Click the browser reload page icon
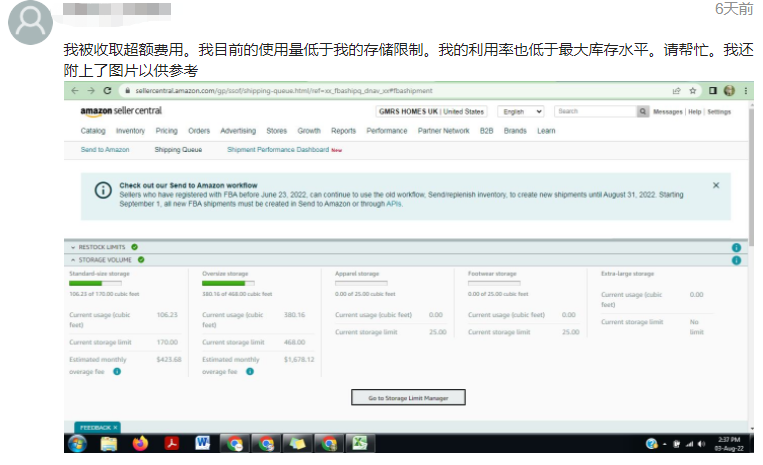Image resolution: width=763 pixels, height=465 pixels. [x=106, y=90]
